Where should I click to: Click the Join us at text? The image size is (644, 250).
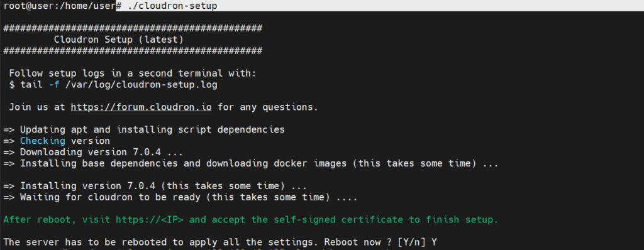coord(37,107)
